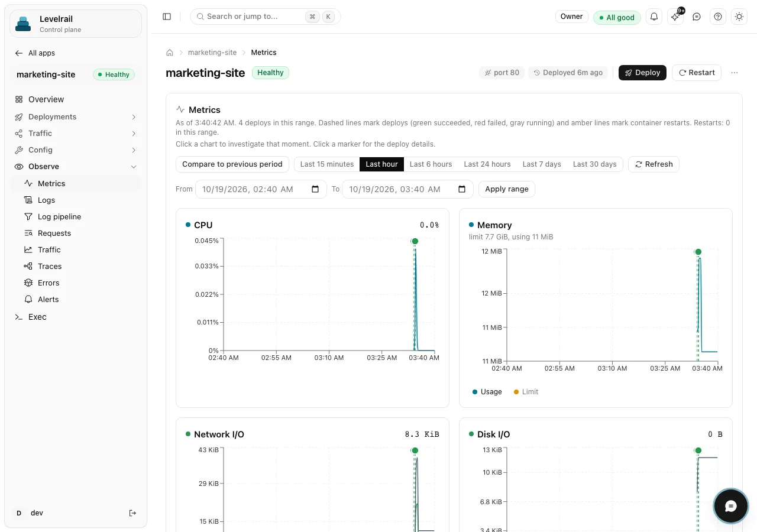
Task: Open the help question mark icon
Action: coord(718,17)
